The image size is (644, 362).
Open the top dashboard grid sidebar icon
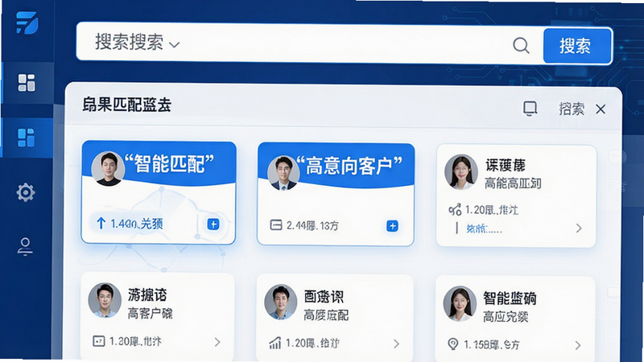27,83
